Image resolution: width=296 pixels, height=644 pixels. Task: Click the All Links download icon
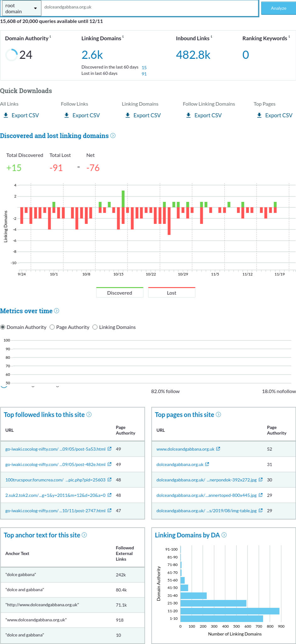(x=6, y=115)
